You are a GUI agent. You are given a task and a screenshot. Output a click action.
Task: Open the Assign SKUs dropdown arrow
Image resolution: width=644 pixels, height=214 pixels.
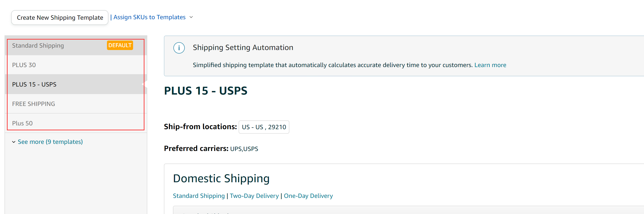coord(191,17)
